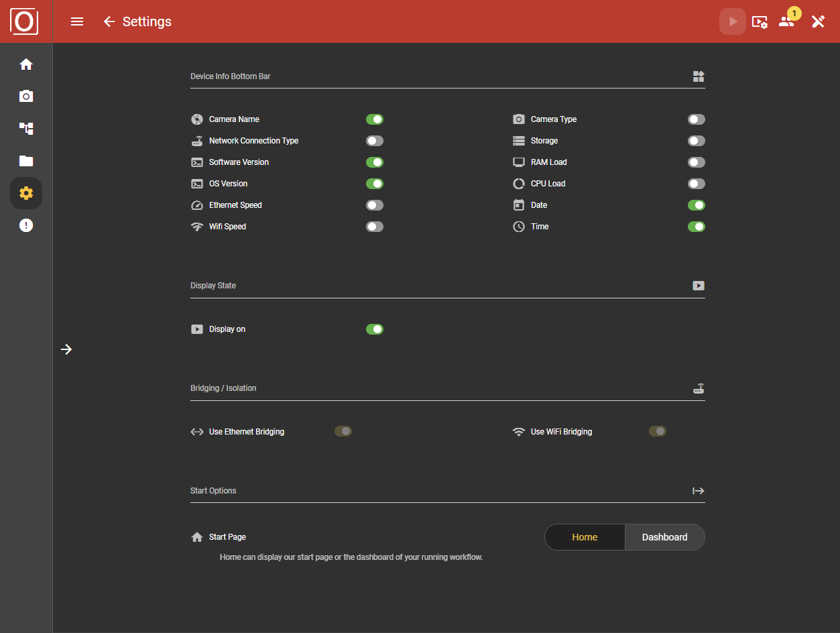
Task: Enable the grayed-out Use WiFi Bridging toggle
Action: tap(657, 431)
